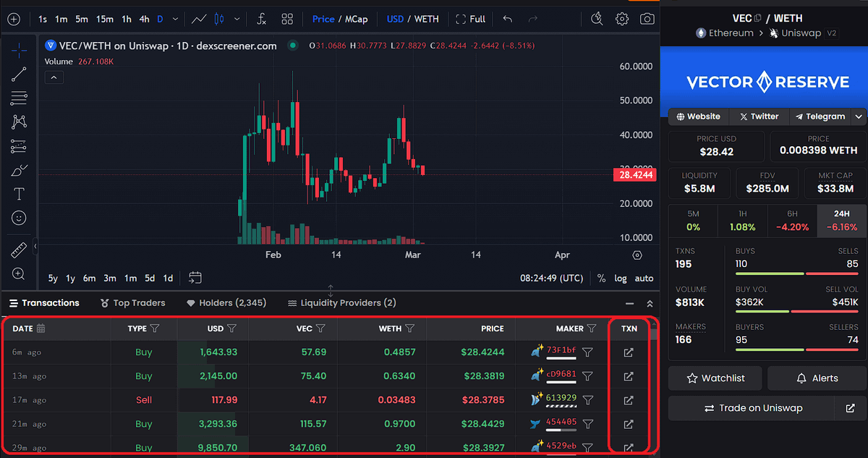Click Trade on Uniswap button
Screen dimensions: 868x458
point(752,408)
